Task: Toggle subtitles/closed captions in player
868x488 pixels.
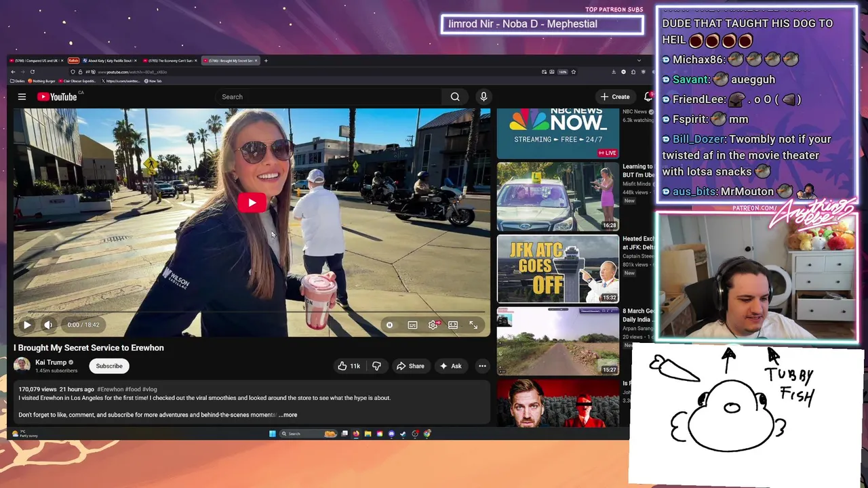Action: 412,325
